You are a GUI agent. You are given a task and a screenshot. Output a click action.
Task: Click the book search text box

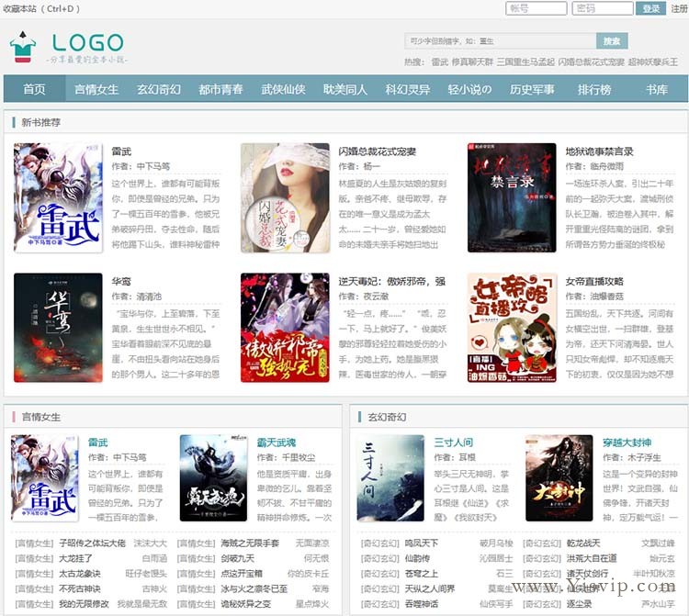[500, 41]
